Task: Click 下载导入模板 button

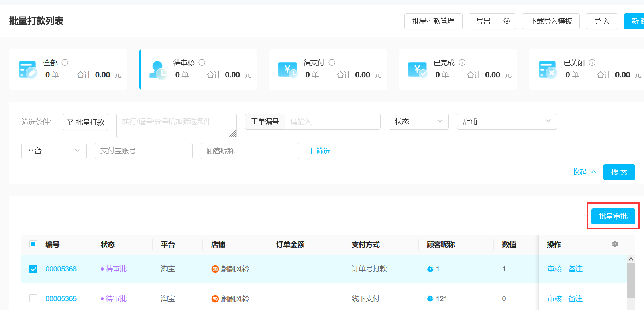Action: click(x=551, y=21)
